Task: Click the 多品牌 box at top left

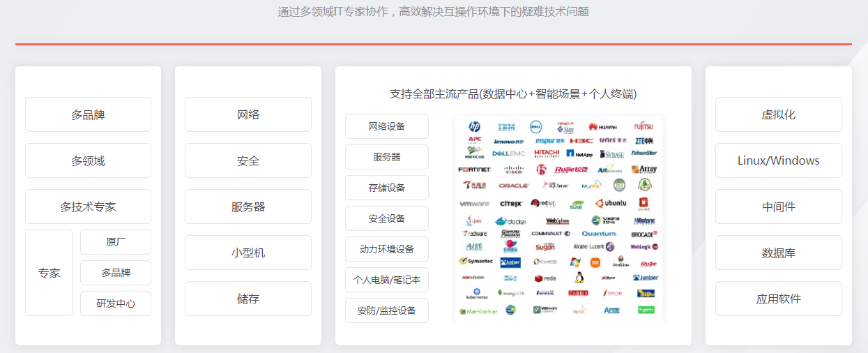Action: (88, 114)
